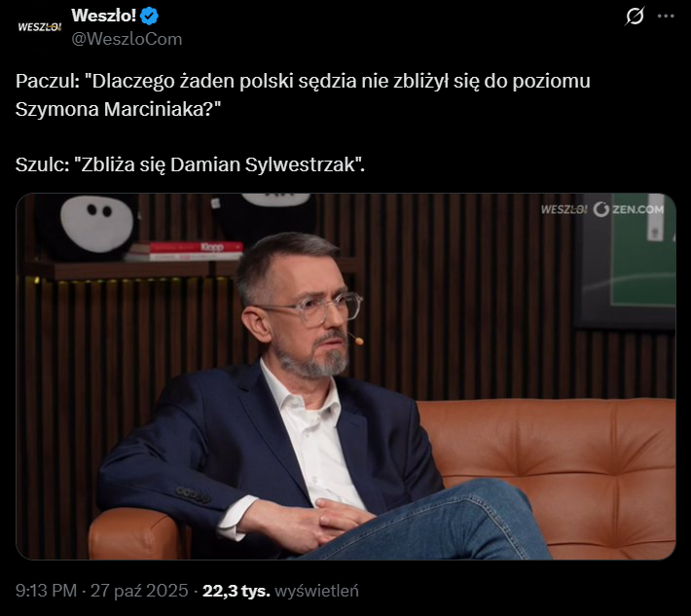Viewport: 691px width, 616px height.
Task: Click the 9:13 PM timestamp
Action: 47,591
